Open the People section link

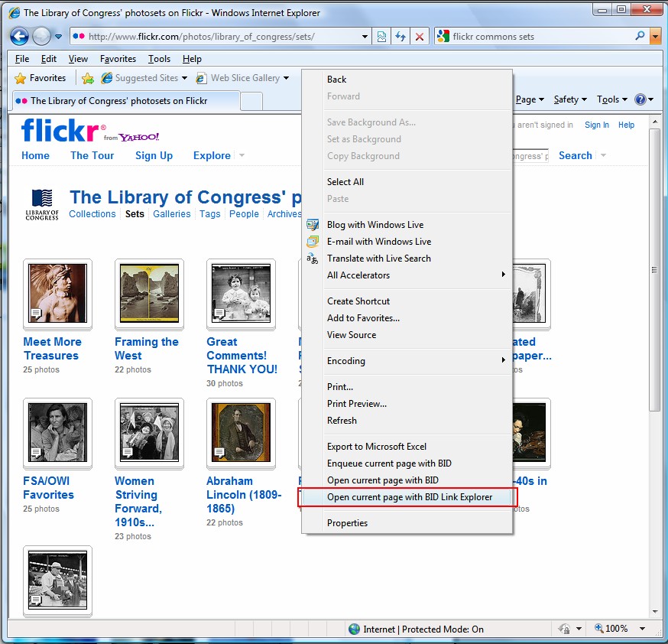coord(244,214)
